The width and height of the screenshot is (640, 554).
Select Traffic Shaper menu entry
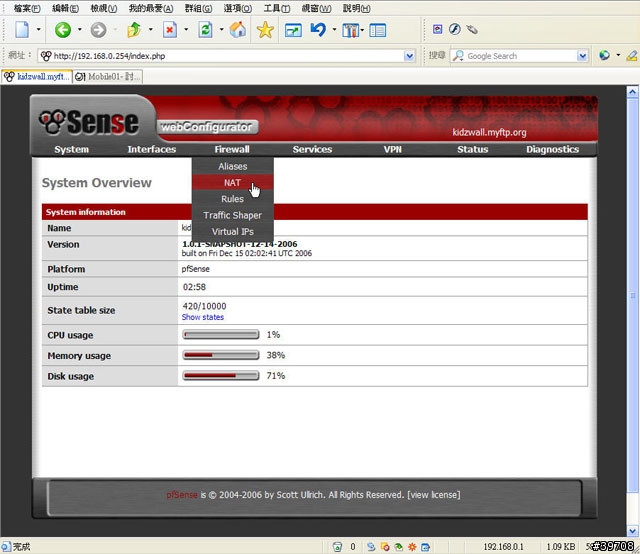[x=232, y=215]
